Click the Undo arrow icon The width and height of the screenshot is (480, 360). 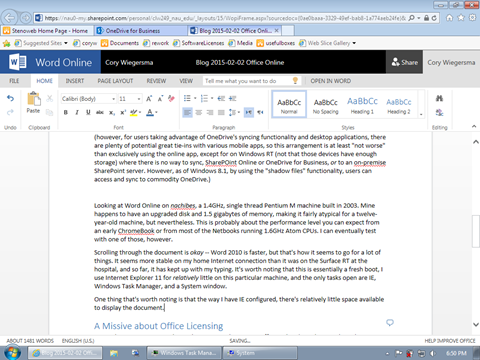[10, 98]
